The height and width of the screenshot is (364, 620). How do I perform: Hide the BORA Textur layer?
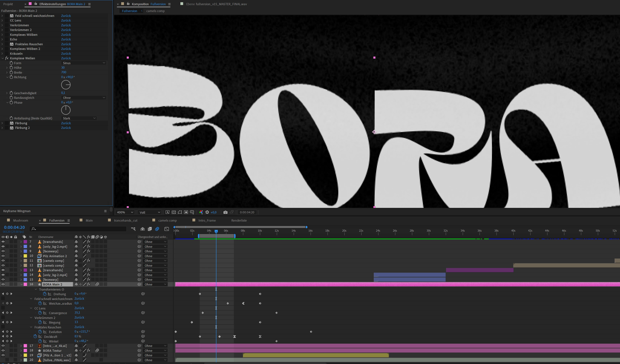click(3, 351)
